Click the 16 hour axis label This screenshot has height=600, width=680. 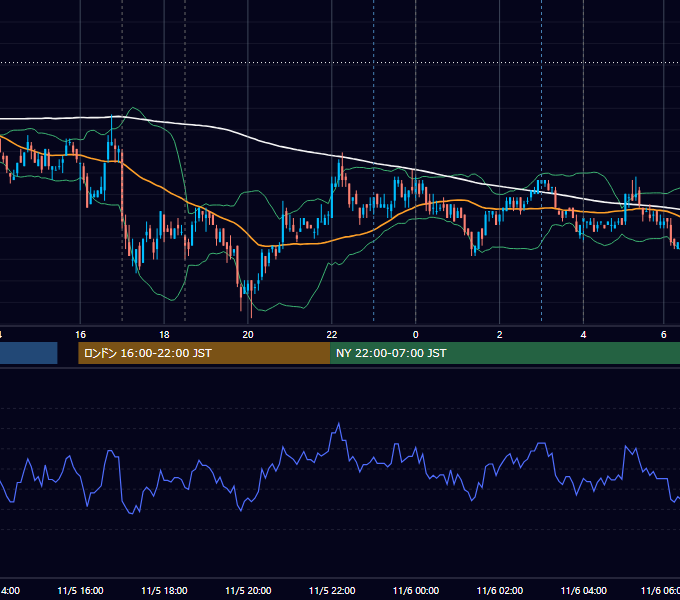[80, 335]
